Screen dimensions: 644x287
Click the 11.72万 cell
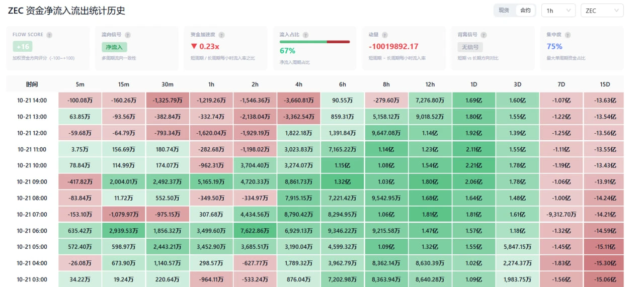click(124, 198)
